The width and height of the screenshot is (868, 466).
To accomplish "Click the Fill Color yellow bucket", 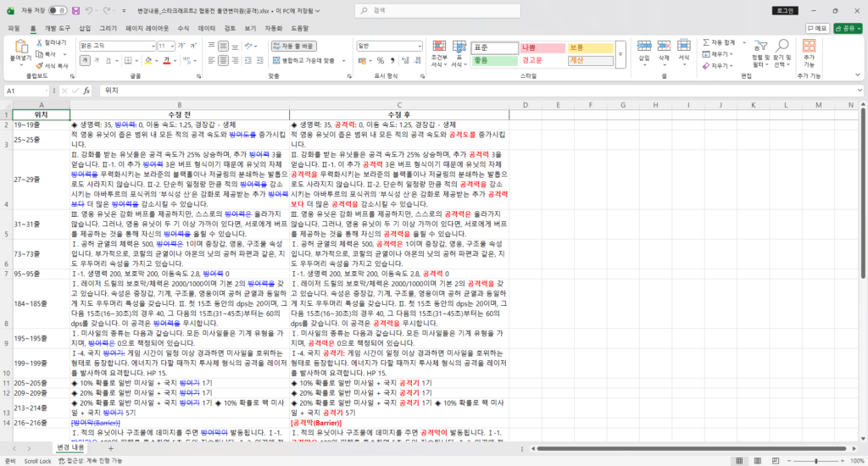I will click(x=147, y=60).
